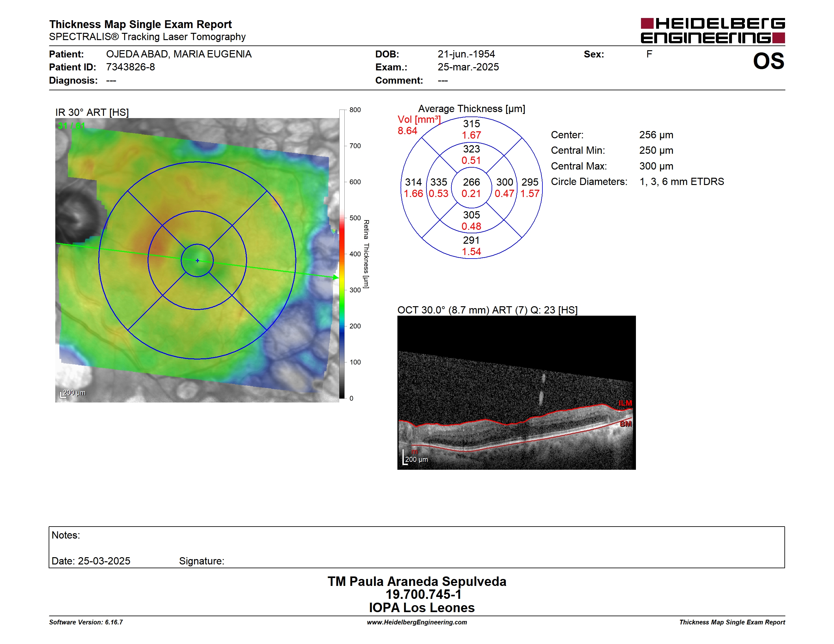Click inner inferior thickness 305

(x=471, y=215)
